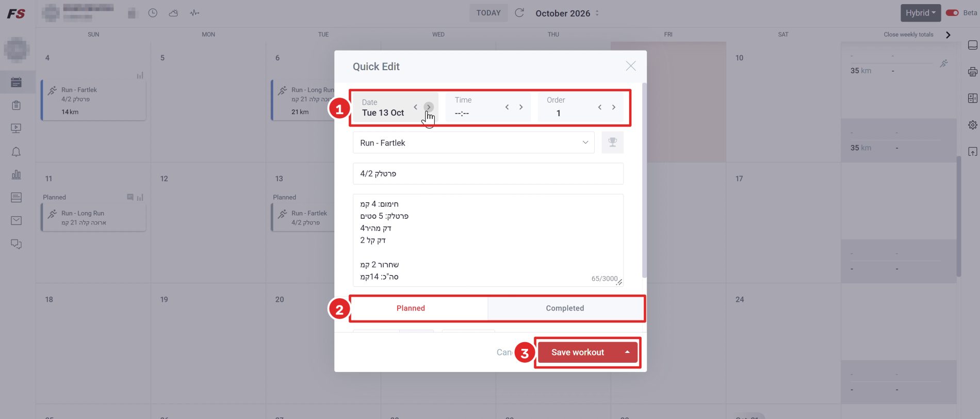Viewport: 980px width, 419px height.
Task: Open the October 2026 month picker
Action: click(567, 13)
